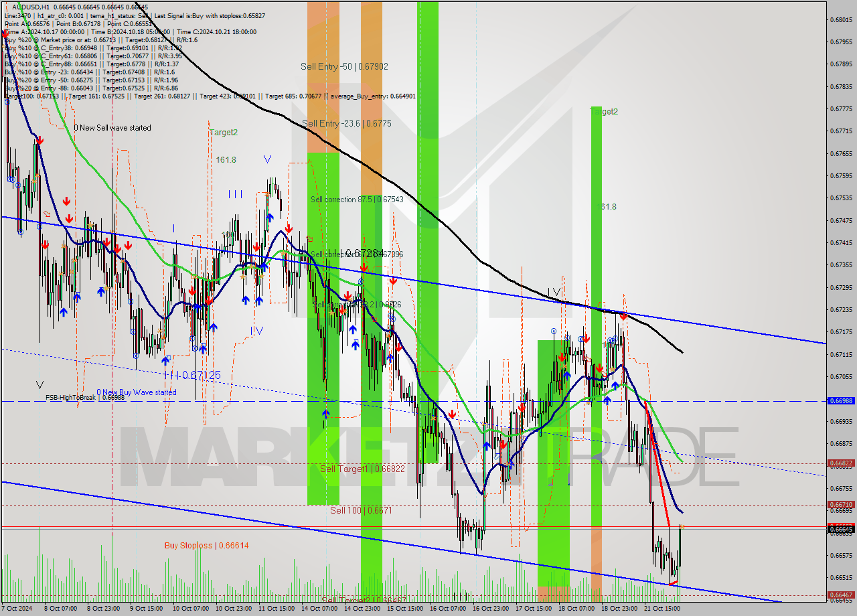Click the Target2 label near 10 Oct candles
Screen dimensions: 857x616
point(224,133)
